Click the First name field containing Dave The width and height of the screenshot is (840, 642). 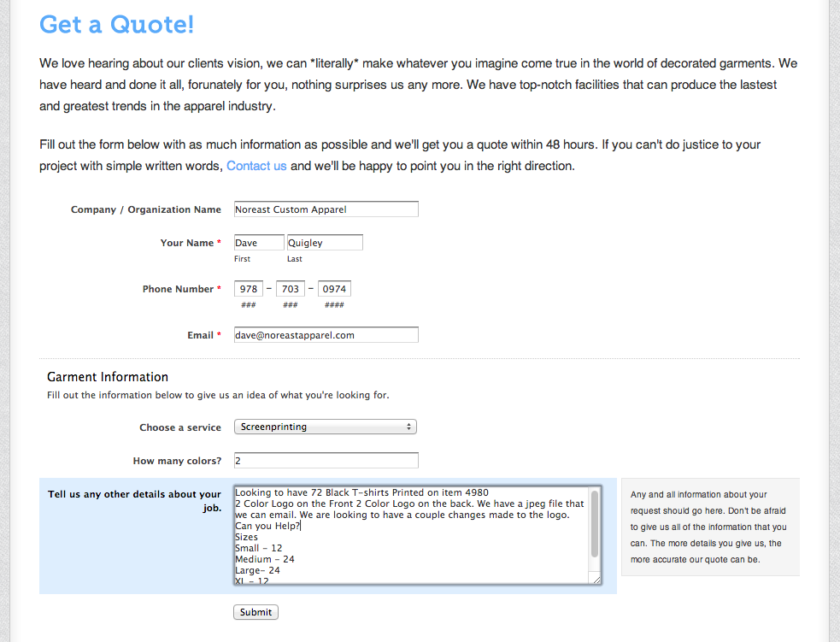259,242
